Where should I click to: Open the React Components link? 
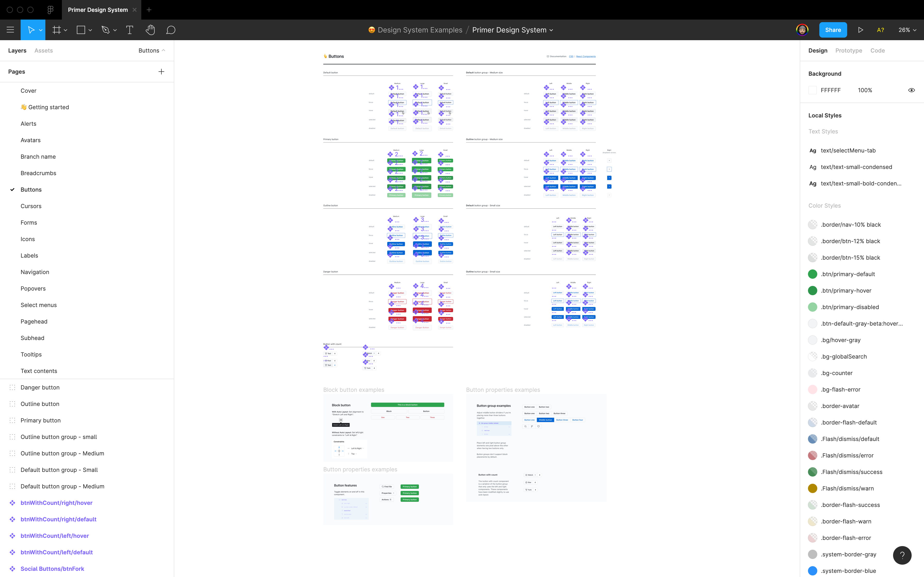(x=586, y=56)
